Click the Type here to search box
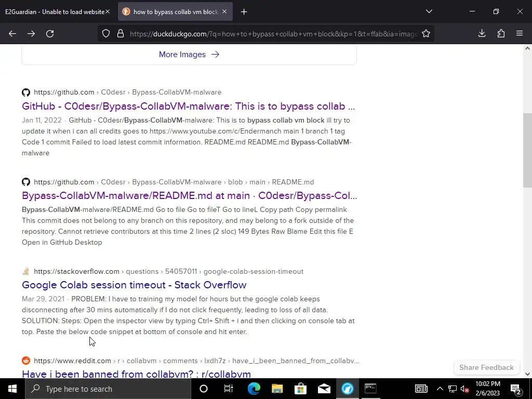Image resolution: width=532 pixels, height=399 pixels. point(108,389)
